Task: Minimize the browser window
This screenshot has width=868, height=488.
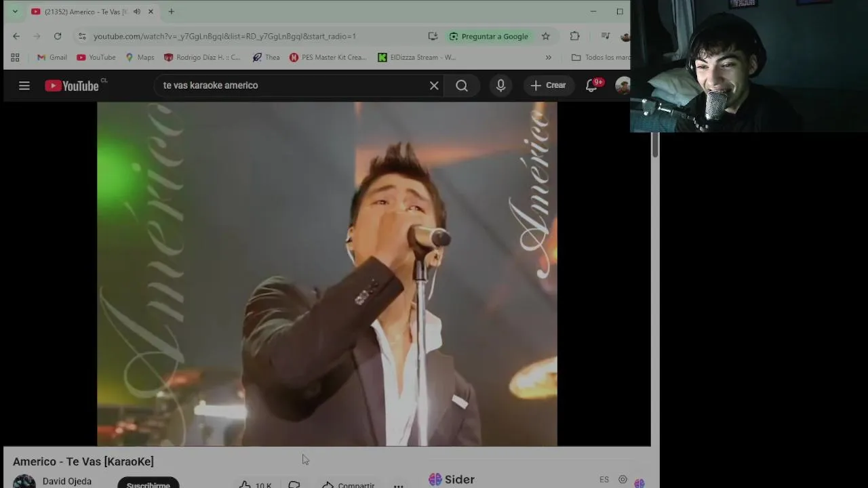Action: pyautogui.click(x=593, y=12)
